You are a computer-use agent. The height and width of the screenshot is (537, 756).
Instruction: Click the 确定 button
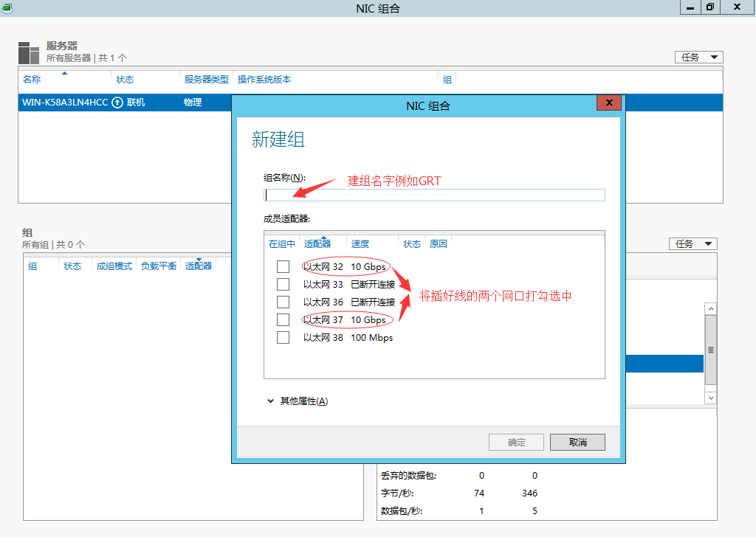tap(515, 442)
